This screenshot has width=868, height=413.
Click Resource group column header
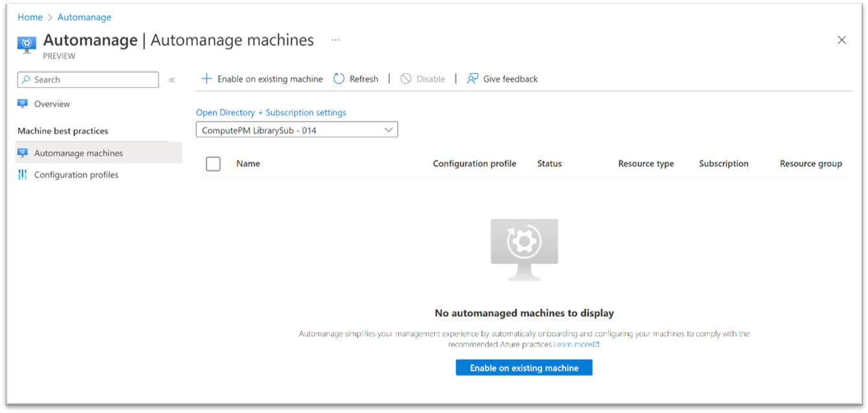click(811, 164)
